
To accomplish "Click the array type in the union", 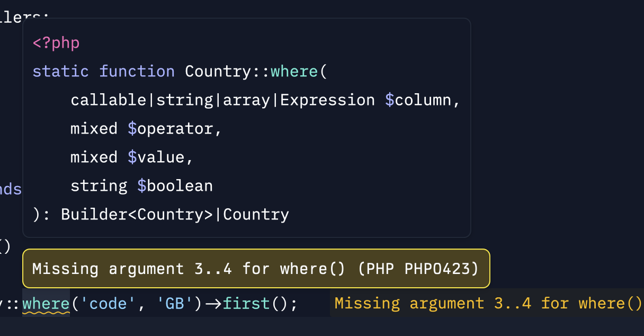I will 246,100.
